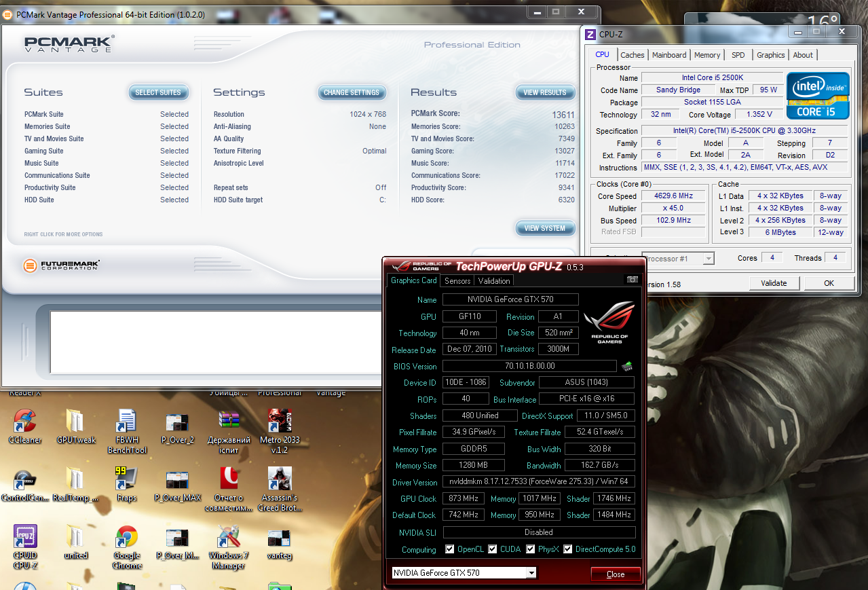Screen dimensions: 868x590
Task: Click the PCMark Vantage title bar app icon
Action: tap(7, 14)
